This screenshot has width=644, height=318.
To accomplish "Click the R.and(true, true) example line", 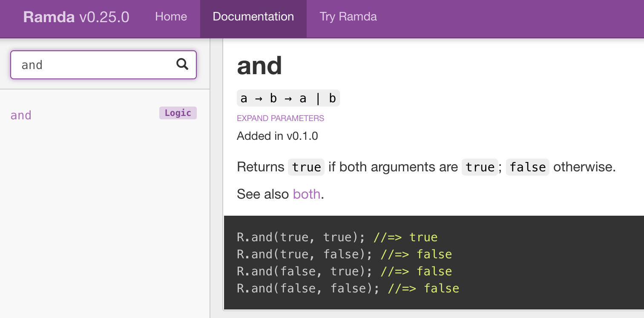I will (x=337, y=237).
